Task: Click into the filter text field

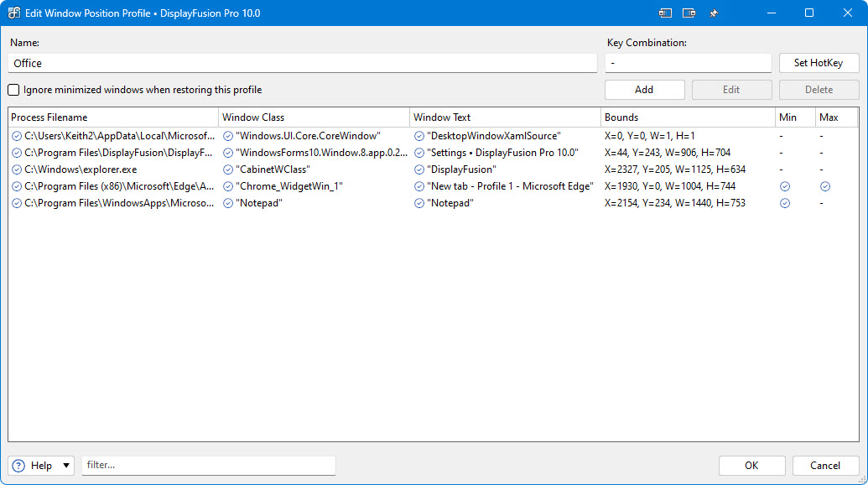Action: coord(208,465)
